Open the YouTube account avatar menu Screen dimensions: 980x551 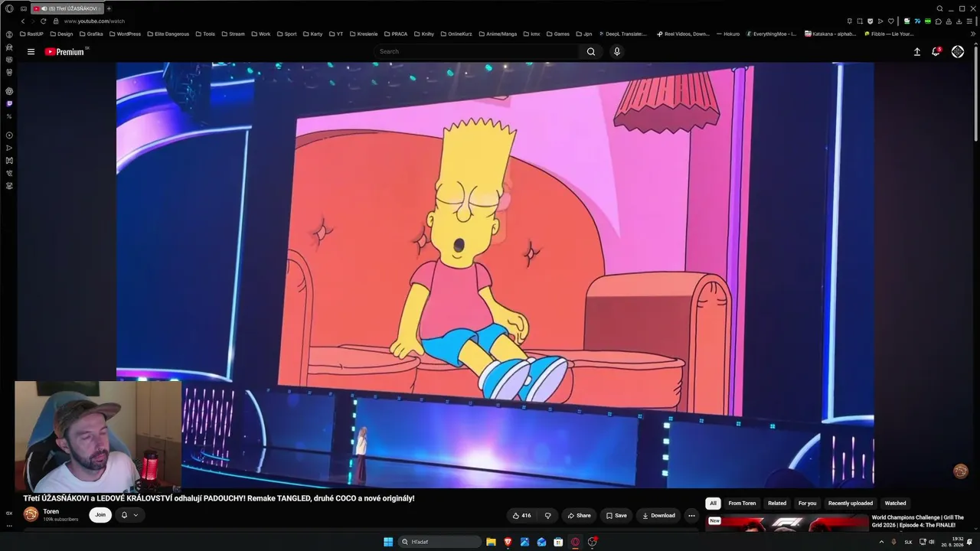point(958,52)
